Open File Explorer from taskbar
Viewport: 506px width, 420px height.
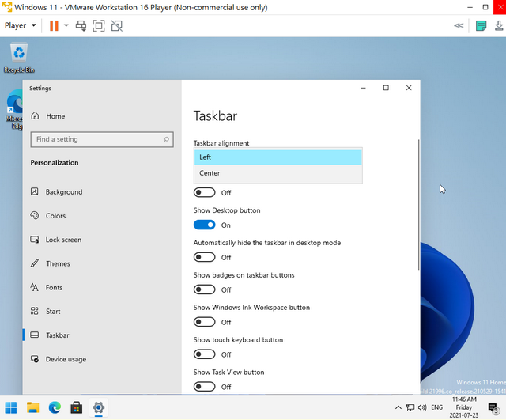click(x=33, y=407)
